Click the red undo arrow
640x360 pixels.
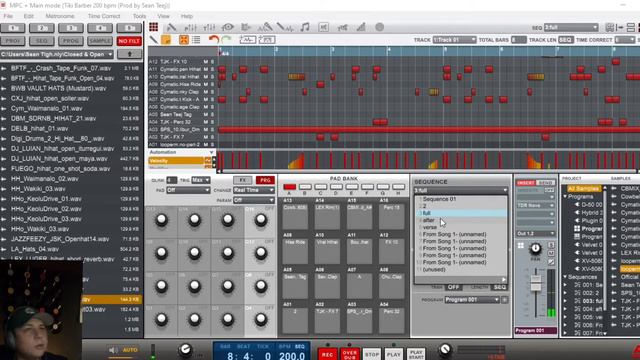(213, 40)
